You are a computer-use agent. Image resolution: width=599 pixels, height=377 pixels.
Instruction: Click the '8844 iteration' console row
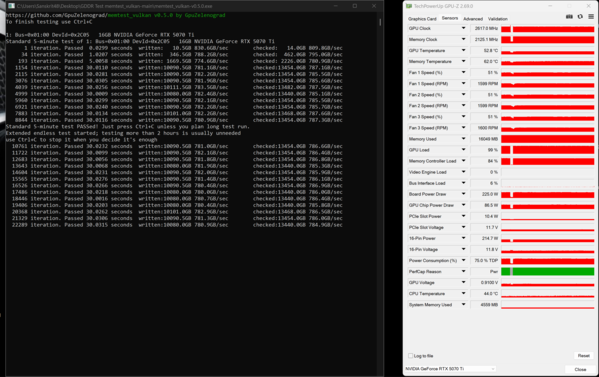tap(178, 120)
